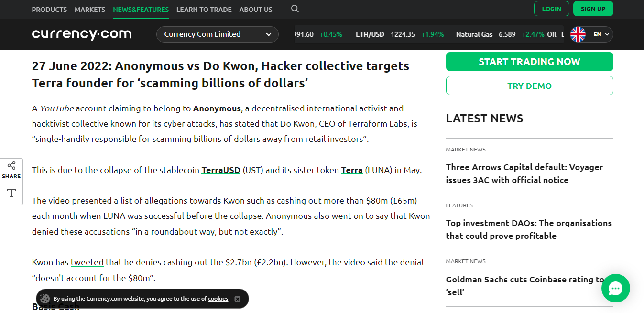Open the live chat bubble

(x=616, y=288)
